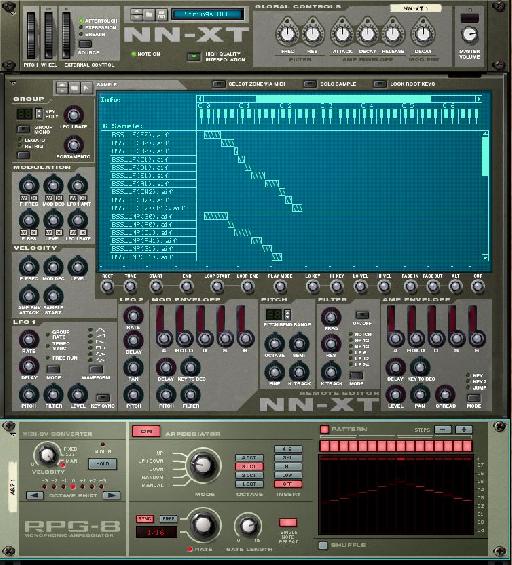The width and height of the screenshot is (512, 565).
Task: Click the Filter section Freq knob
Action: click(x=330, y=317)
